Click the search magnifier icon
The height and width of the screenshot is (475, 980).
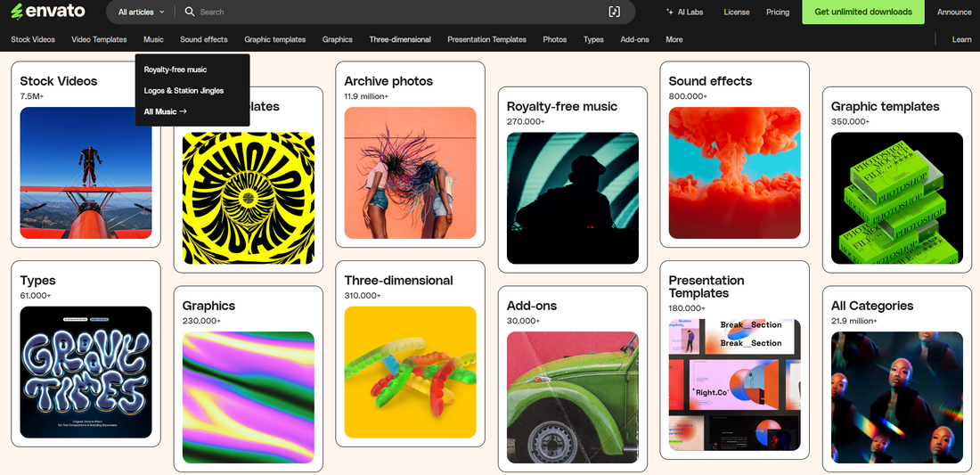pos(189,12)
